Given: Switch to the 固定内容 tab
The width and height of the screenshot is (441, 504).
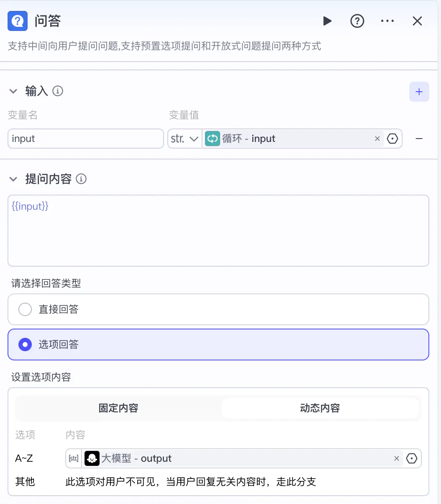Looking at the screenshot, I should [x=118, y=408].
